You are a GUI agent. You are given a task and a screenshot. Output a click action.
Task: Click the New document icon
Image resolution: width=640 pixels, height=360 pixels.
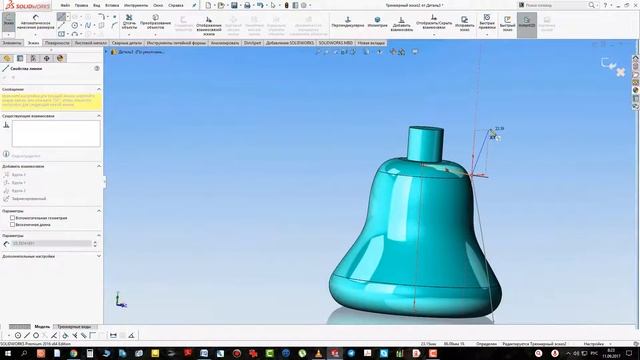pos(208,5)
